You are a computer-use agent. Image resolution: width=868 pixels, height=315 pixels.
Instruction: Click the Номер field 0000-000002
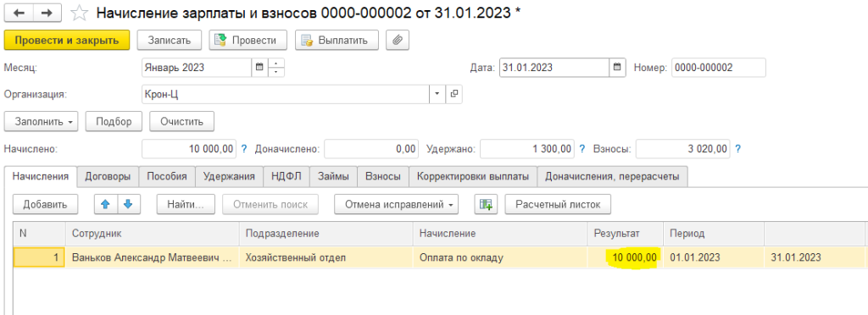(x=719, y=68)
